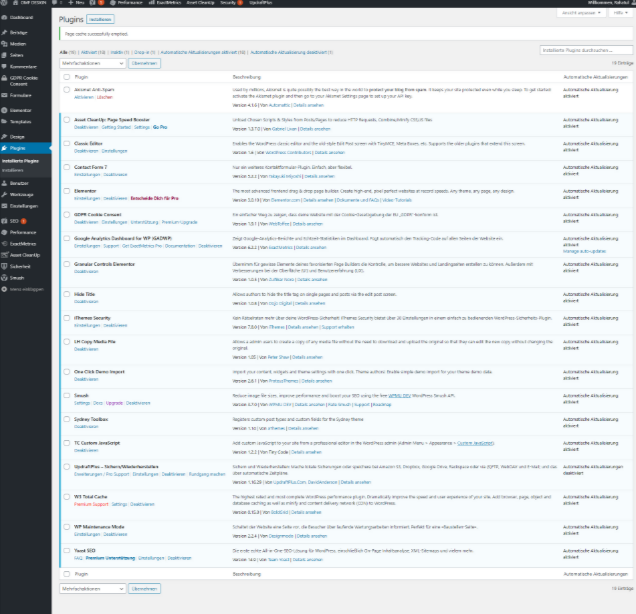Open the Benutzer user icon
The image size is (636, 614).
point(4,183)
